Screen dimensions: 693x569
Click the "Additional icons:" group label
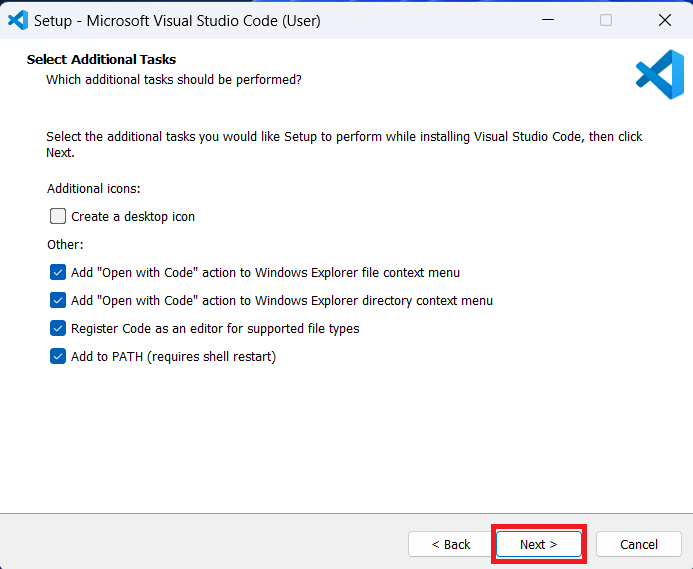[x=94, y=188]
